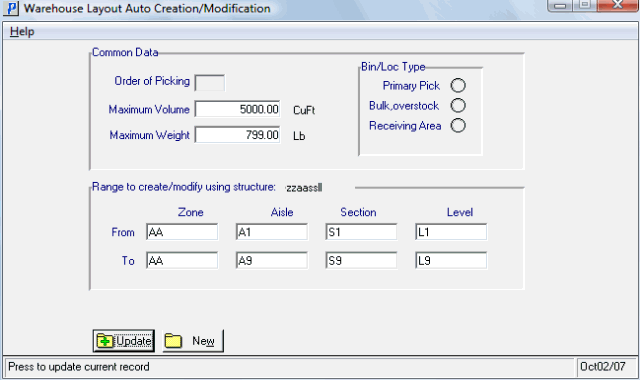Click the zzaassll structure text
Viewport: 640px width, 380px height.
coord(304,188)
